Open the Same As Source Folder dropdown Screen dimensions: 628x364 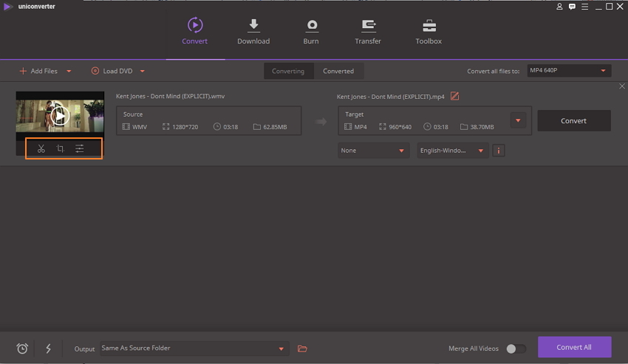click(x=194, y=348)
